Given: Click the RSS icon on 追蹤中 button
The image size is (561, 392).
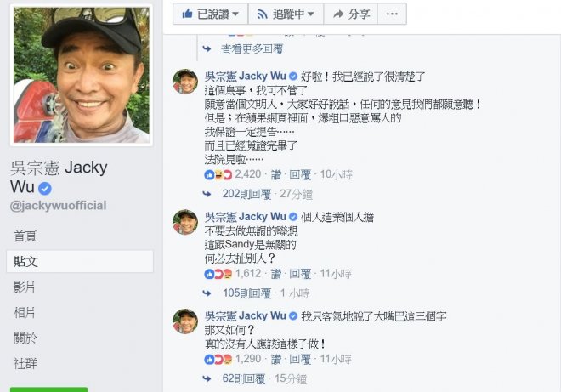Looking at the screenshot, I should [x=263, y=14].
